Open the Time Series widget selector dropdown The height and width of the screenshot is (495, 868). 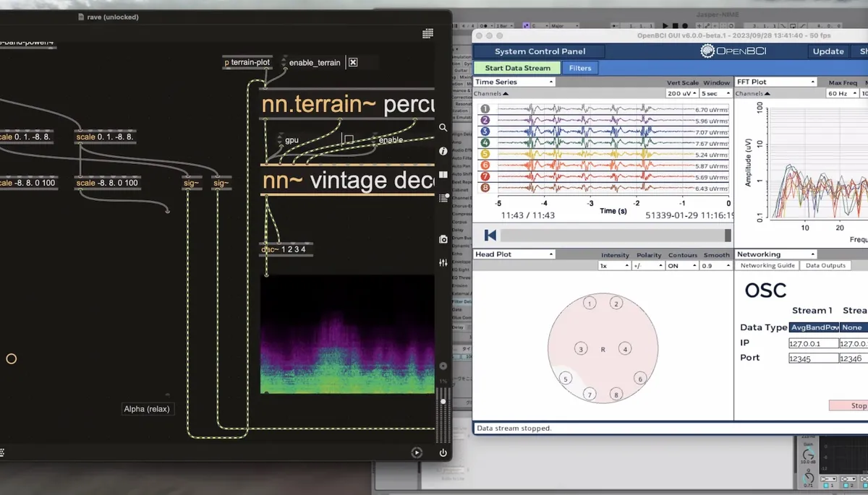click(514, 82)
